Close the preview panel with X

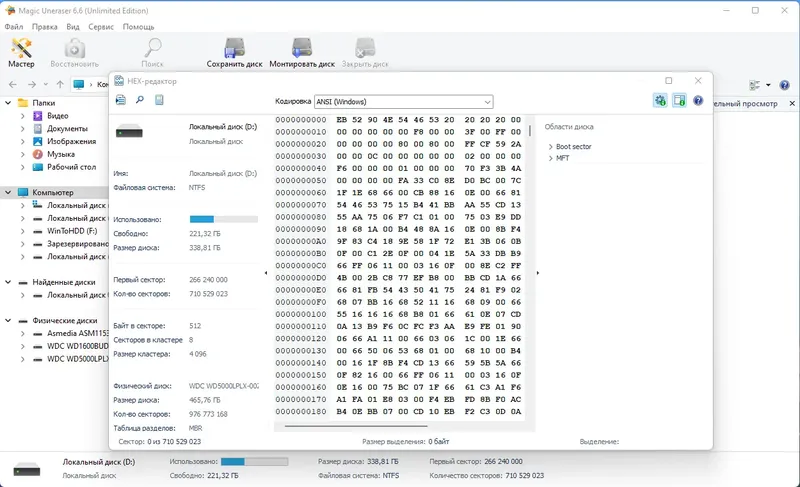pos(792,104)
